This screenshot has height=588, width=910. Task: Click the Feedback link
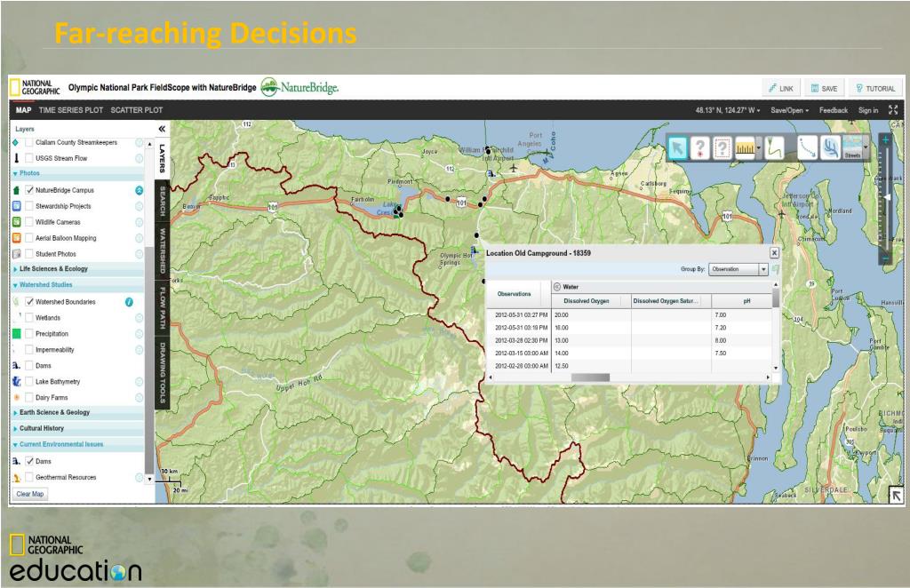834,110
